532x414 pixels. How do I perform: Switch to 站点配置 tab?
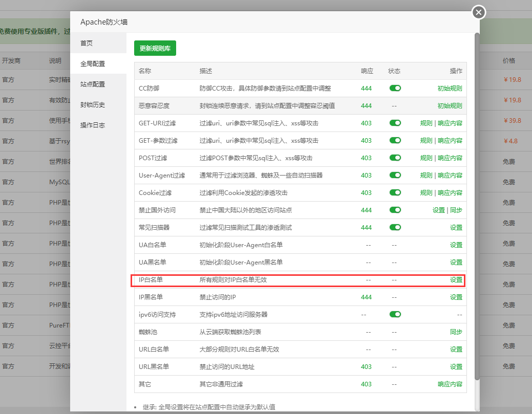tap(98, 84)
